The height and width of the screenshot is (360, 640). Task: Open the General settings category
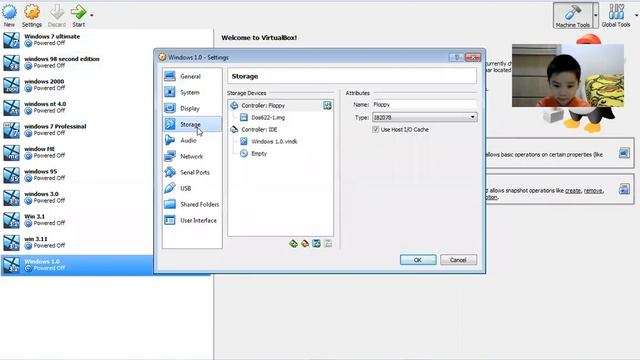pos(192,76)
